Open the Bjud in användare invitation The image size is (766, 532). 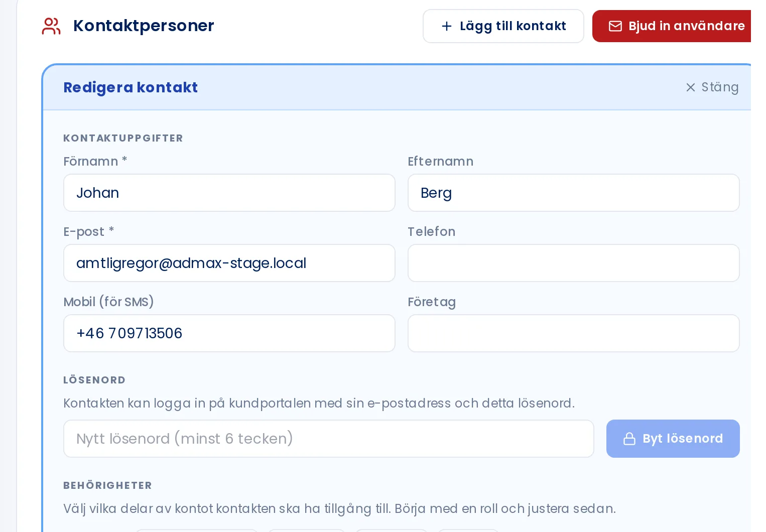tap(672, 26)
